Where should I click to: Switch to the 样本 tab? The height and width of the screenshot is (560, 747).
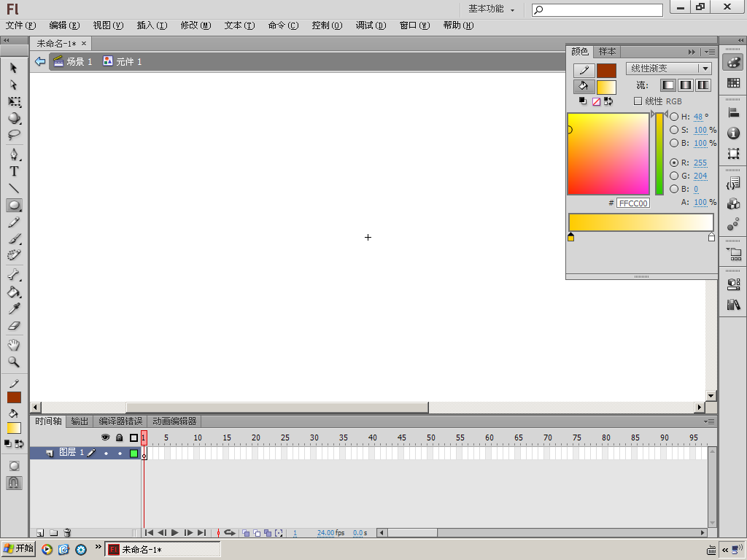coord(607,52)
